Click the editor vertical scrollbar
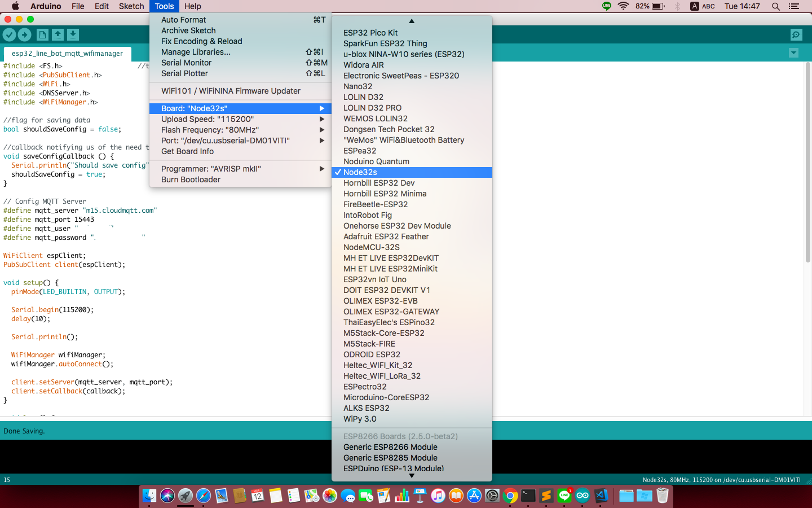Screen dimensions: 812x508 click(x=807, y=169)
